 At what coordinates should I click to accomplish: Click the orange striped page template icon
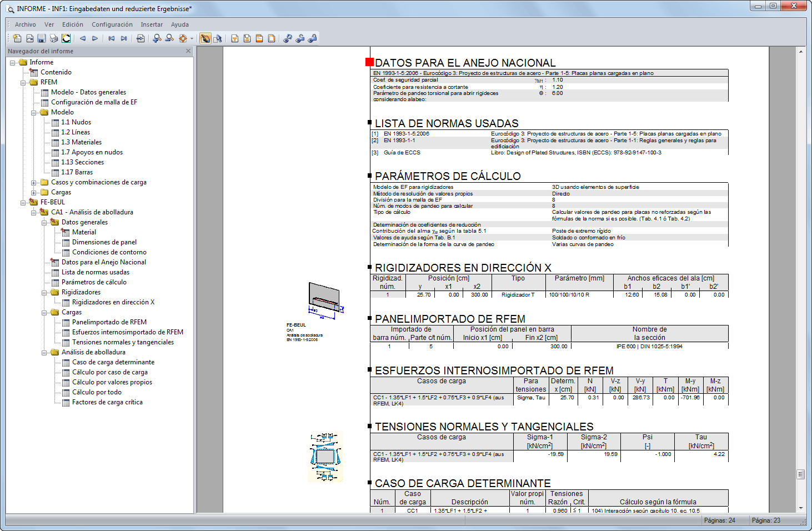click(259, 38)
